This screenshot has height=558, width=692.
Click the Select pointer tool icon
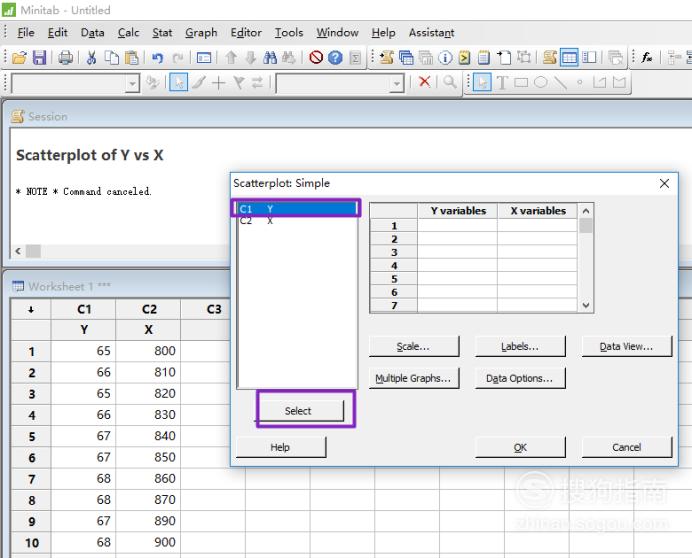click(178, 83)
